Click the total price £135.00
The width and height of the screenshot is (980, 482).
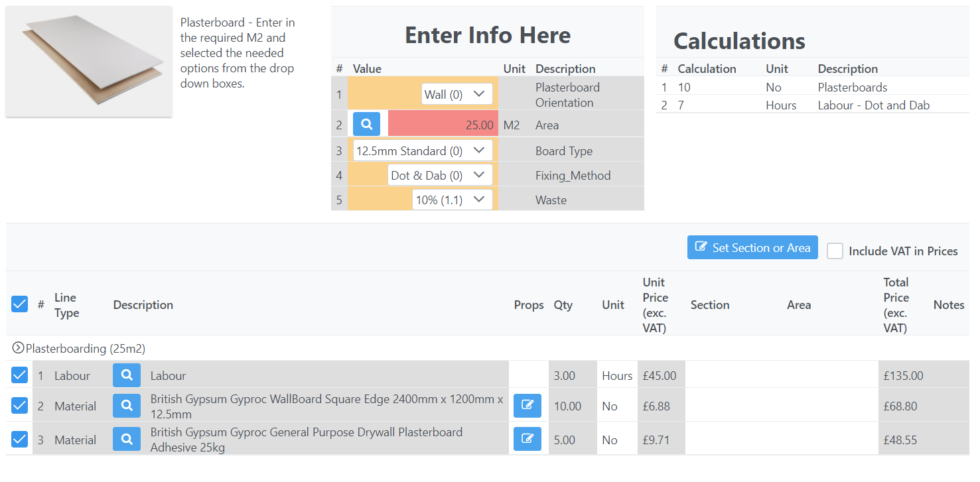click(903, 375)
